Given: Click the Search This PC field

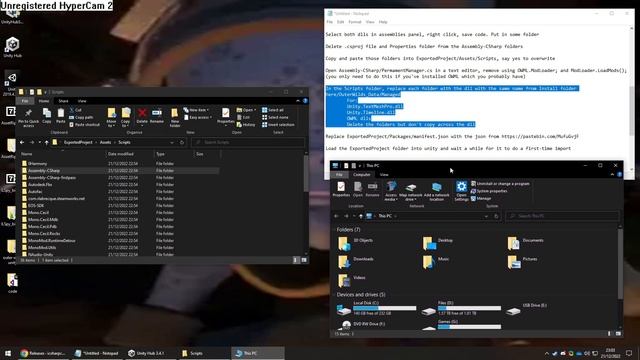Looking at the screenshot, I should point(562,216).
